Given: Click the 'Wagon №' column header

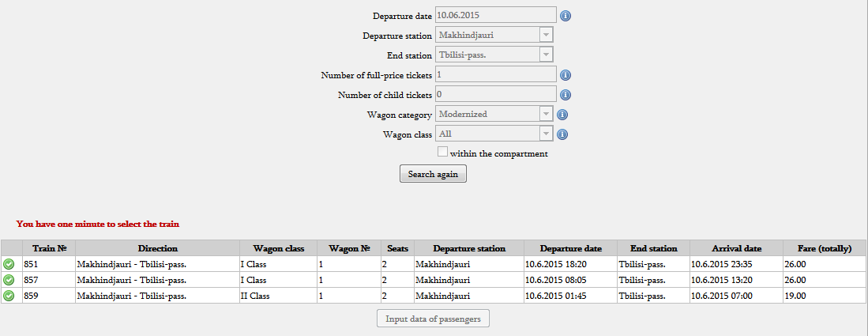Looking at the screenshot, I should [349, 248].
